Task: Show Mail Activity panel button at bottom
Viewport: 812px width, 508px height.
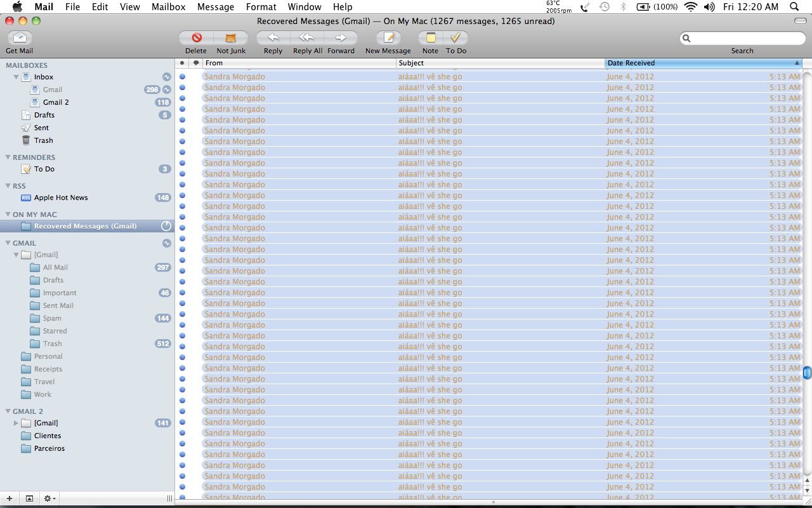Action: click(29, 498)
